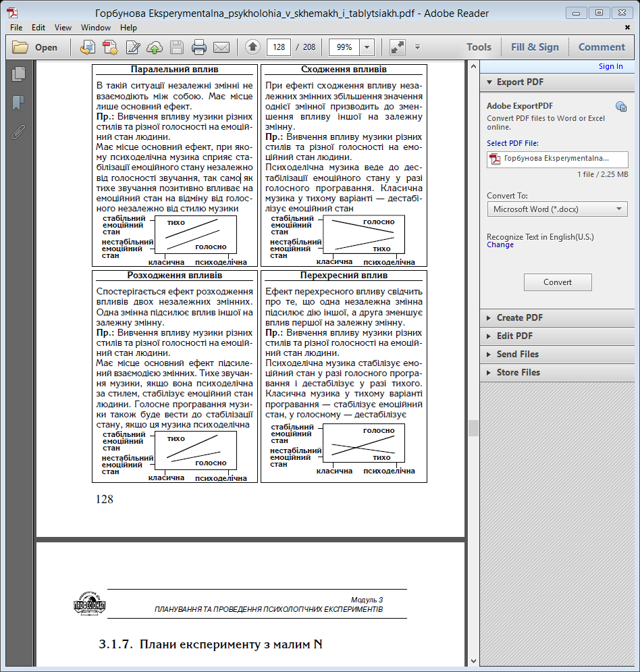
Task: Open the Attachments paperclip panel
Action: click(18, 131)
